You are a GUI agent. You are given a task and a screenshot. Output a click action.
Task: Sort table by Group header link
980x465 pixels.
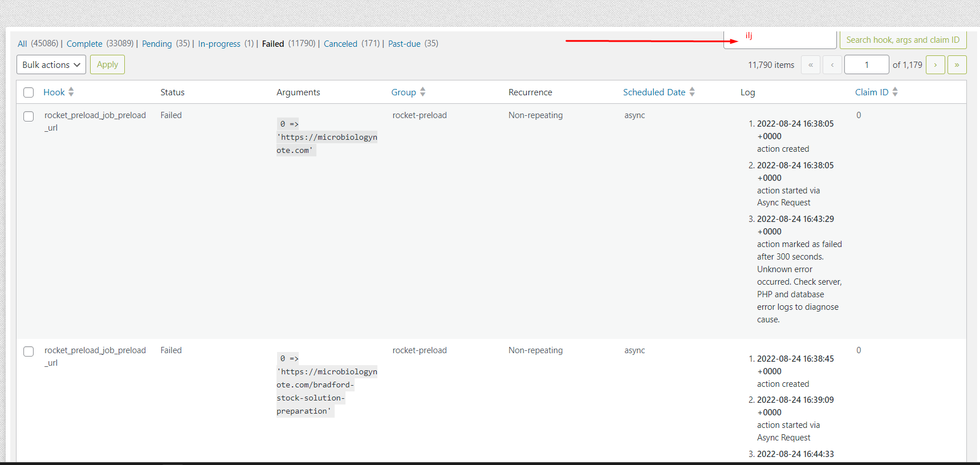point(404,92)
